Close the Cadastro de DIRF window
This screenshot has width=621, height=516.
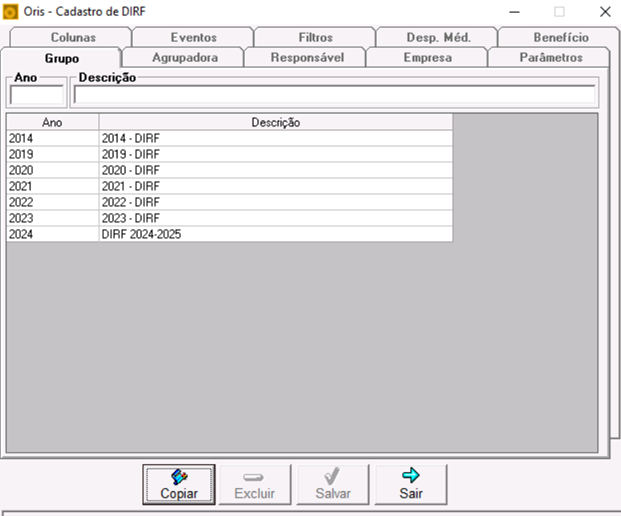605,12
